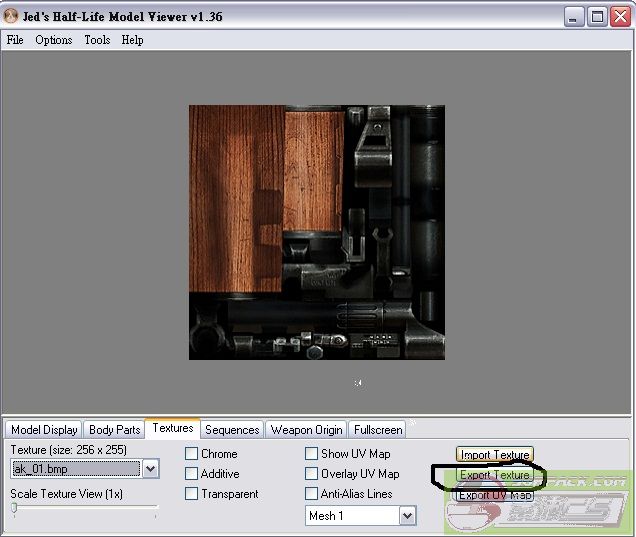Minimize the Model Viewer window
The image size is (636, 537).
[573, 16]
